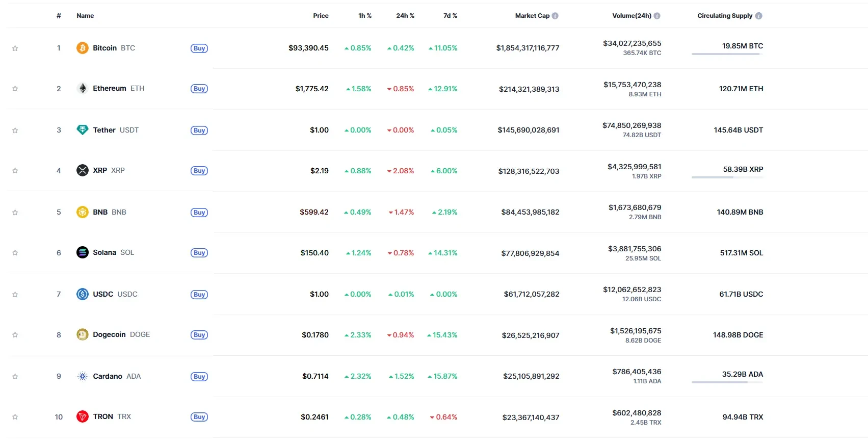Click the Buy button for BNB
Image resolution: width=868 pixels, height=445 pixels.
(x=199, y=213)
